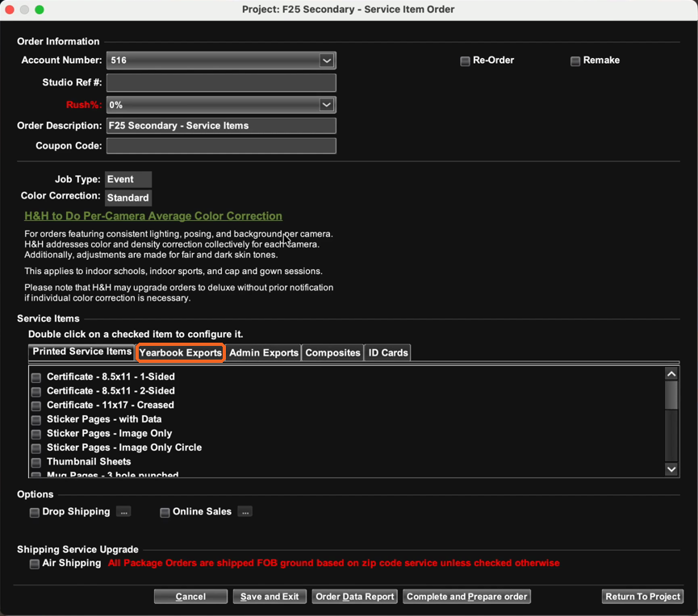This screenshot has width=698, height=616.
Task: Click the Job Type Event field
Action: click(128, 179)
